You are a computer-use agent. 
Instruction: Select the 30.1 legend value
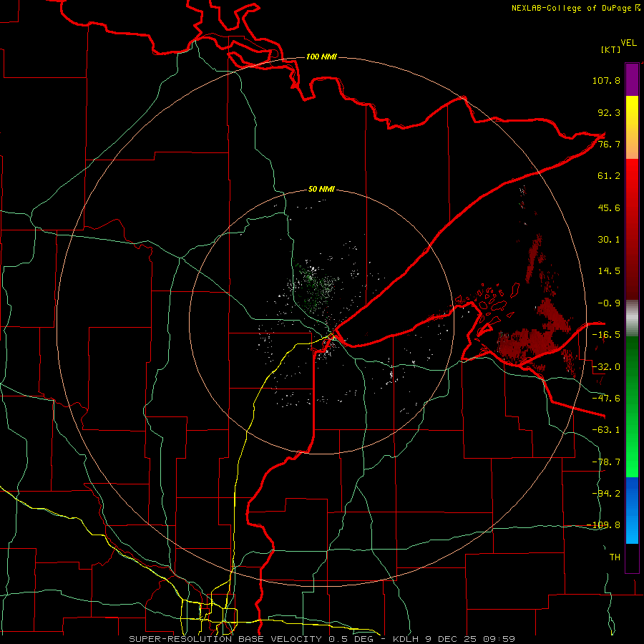point(609,240)
